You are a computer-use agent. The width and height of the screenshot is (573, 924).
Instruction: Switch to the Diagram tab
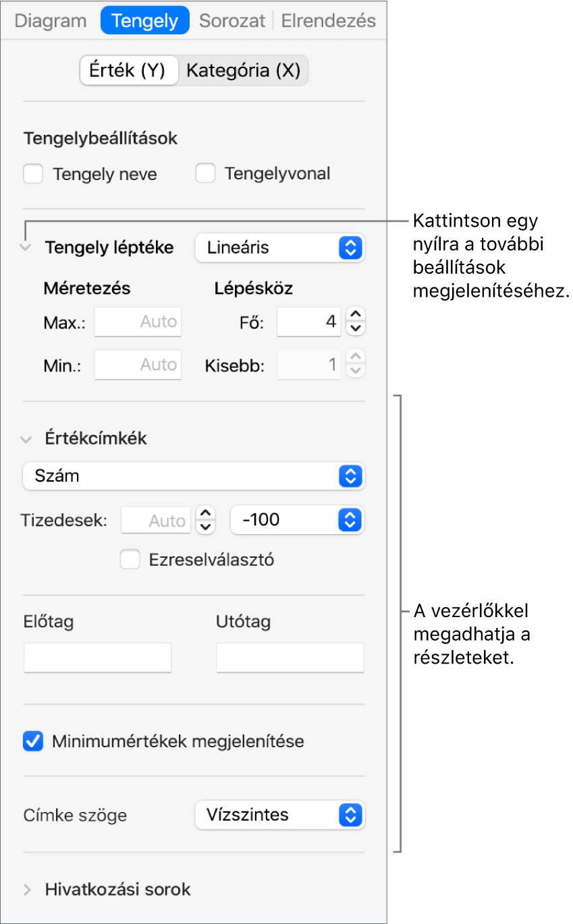coord(51,21)
